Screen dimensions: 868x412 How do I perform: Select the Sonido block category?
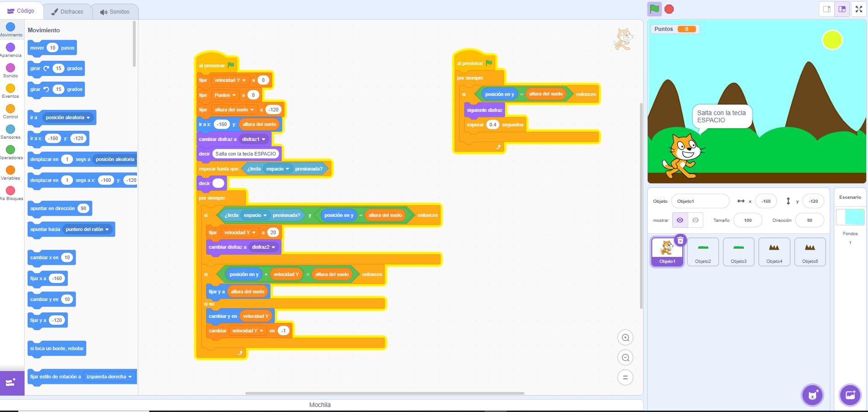[x=11, y=71]
